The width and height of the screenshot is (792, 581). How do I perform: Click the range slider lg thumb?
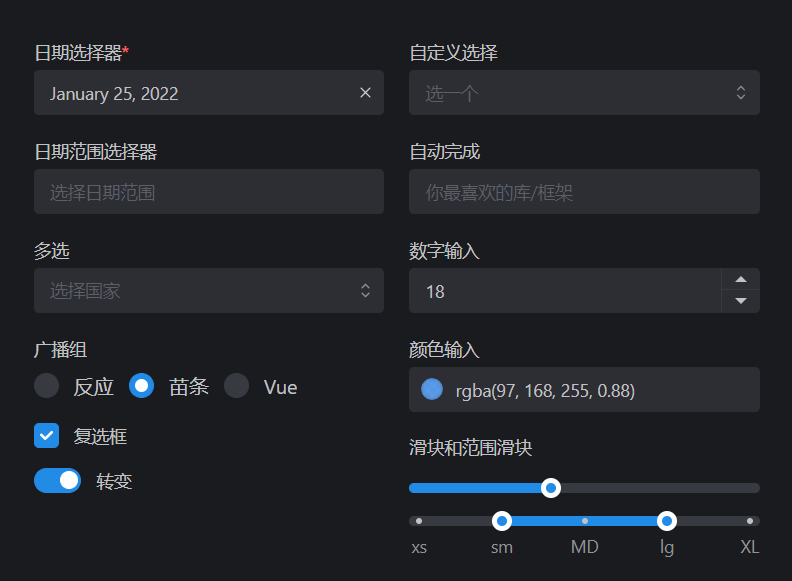click(667, 521)
